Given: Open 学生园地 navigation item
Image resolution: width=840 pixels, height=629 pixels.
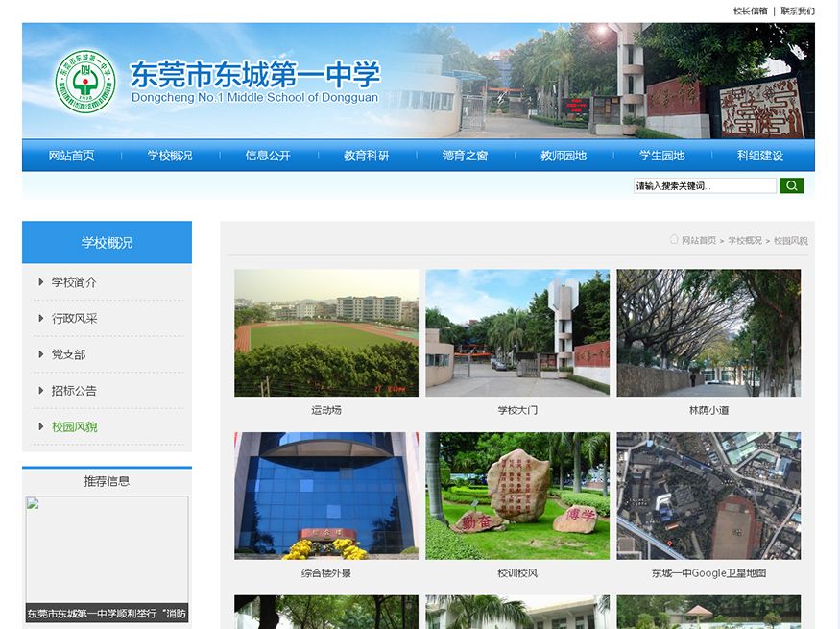Looking at the screenshot, I should click(662, 156).
